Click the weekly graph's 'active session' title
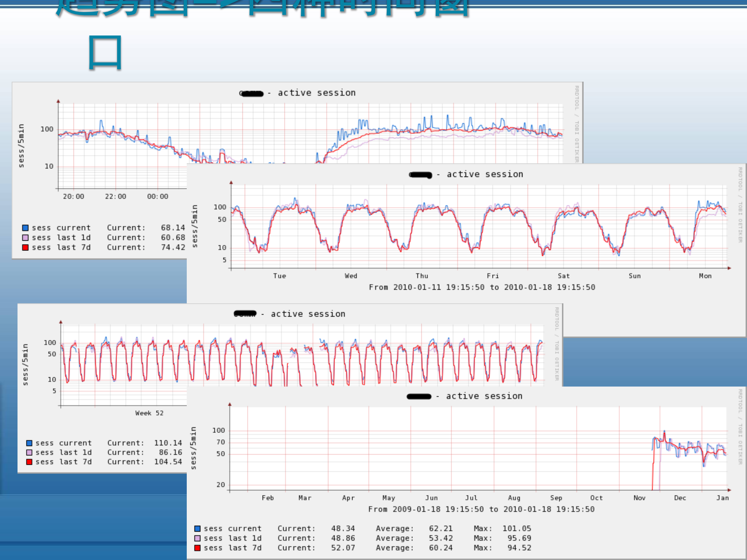The height and width of the screenshot is (560, 747). 484,174
